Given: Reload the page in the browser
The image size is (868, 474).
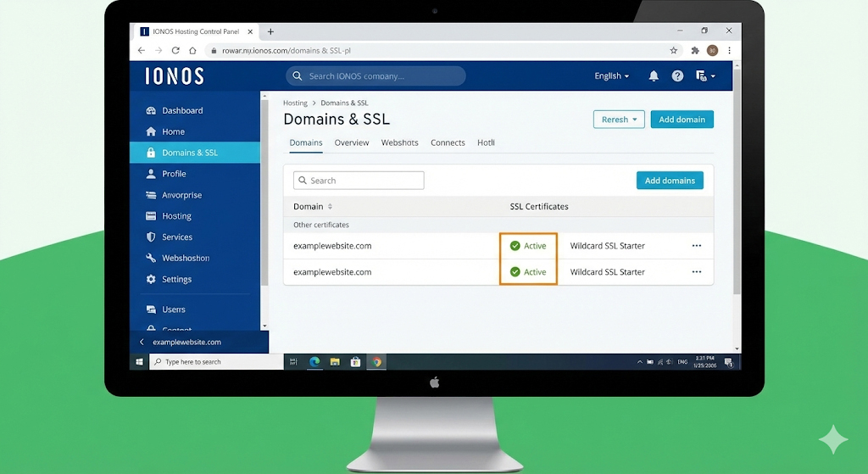Looking at the screenshot, I should [x=175, y=50].
